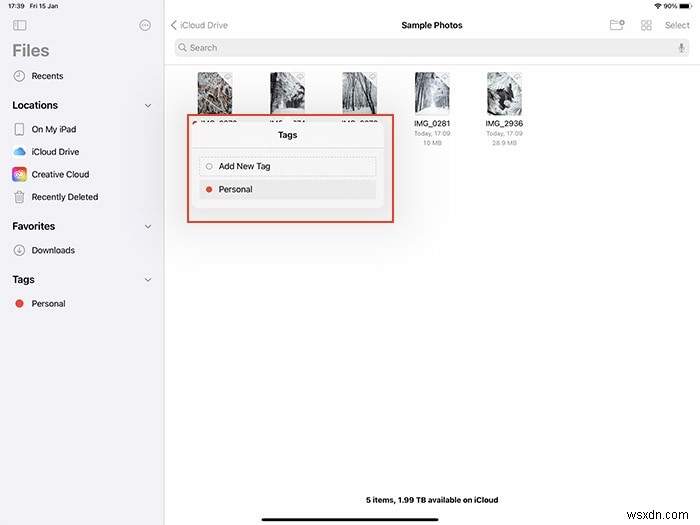Open the IMG_0281 thumbnail
Screen dimensions: 700x525
432,93
